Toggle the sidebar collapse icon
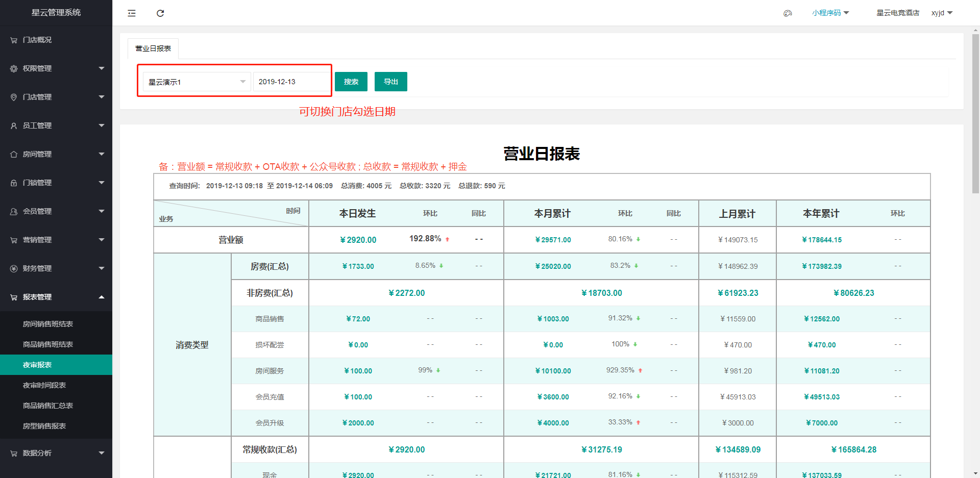 [132, 13]
